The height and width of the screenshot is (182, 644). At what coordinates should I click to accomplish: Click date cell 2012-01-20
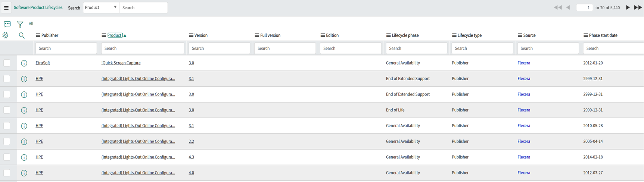(593, 63)
